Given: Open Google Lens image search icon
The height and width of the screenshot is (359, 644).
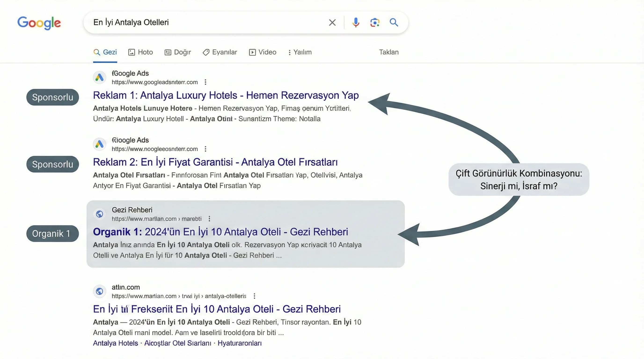Looking at the screenshot, I should pos(374,22).
